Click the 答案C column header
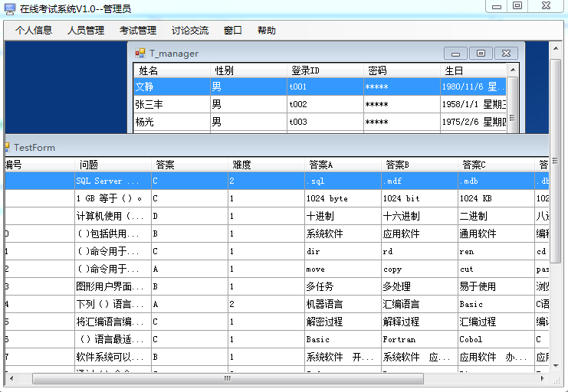 pos(496,165)
